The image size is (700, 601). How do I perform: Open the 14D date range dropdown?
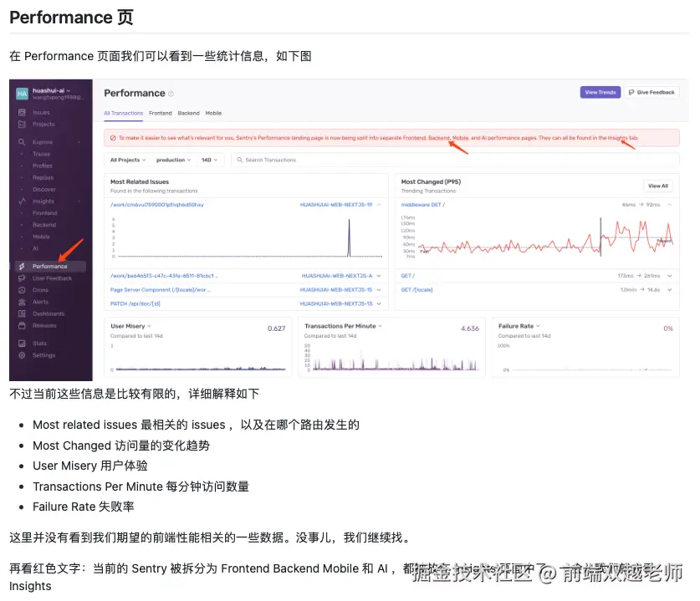pos(209,160)
